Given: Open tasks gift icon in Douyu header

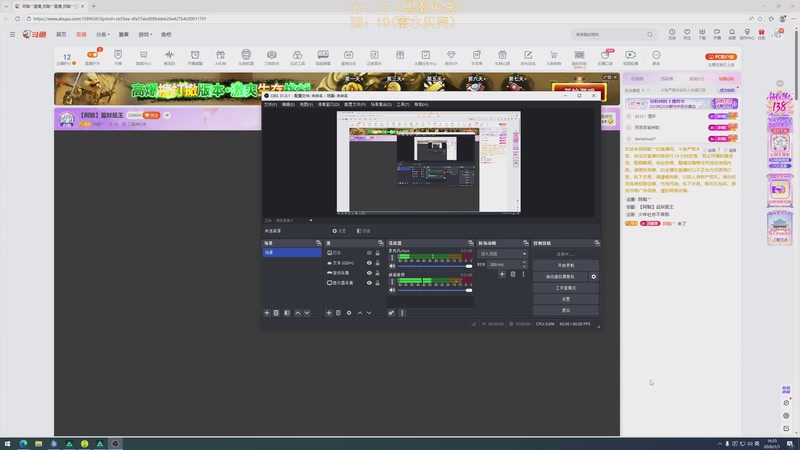Looking at the screenshot, I should tap(761, 34).
